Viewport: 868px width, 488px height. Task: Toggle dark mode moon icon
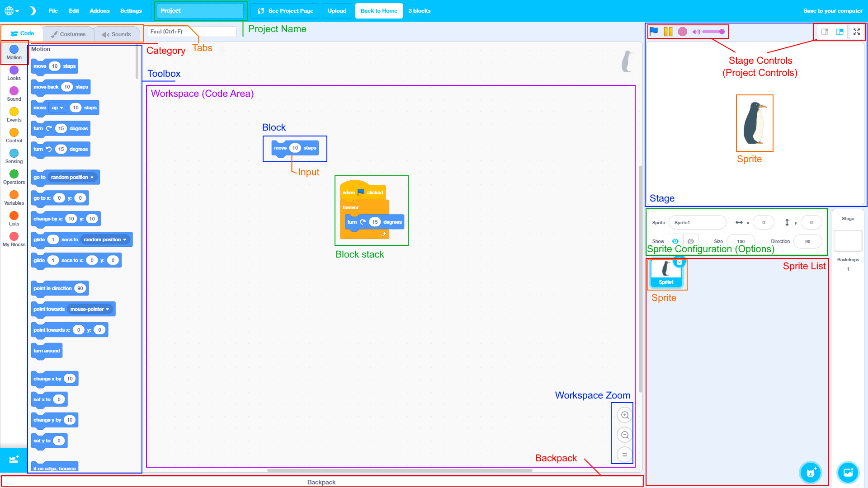point(33,11)
